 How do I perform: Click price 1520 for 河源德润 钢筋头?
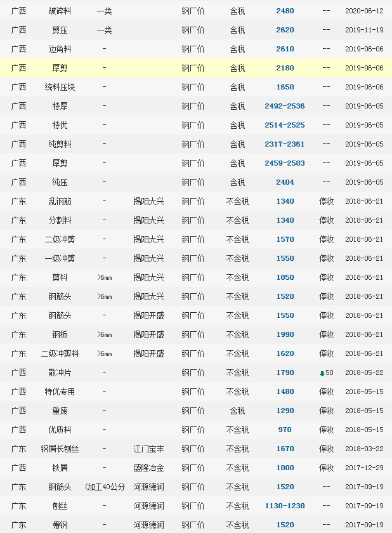(285, 487)
